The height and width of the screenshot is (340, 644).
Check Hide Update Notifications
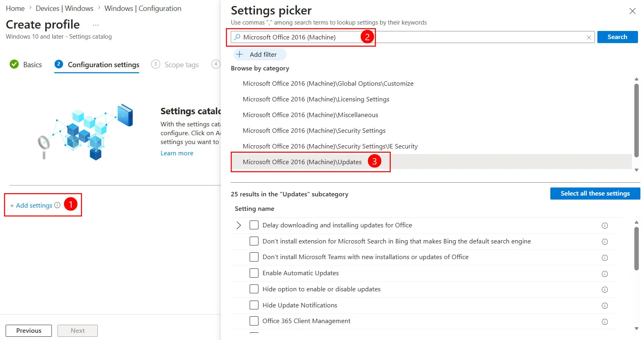coord(254,305)
